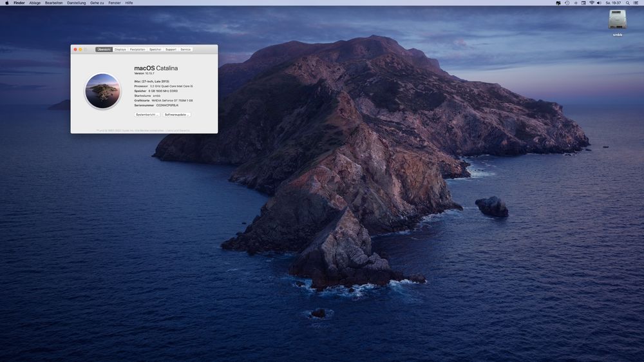This screenshot has width=644, height=362.
Task: Click the Systembericht button
Action: pyautogui.click(x=147, y=115)
